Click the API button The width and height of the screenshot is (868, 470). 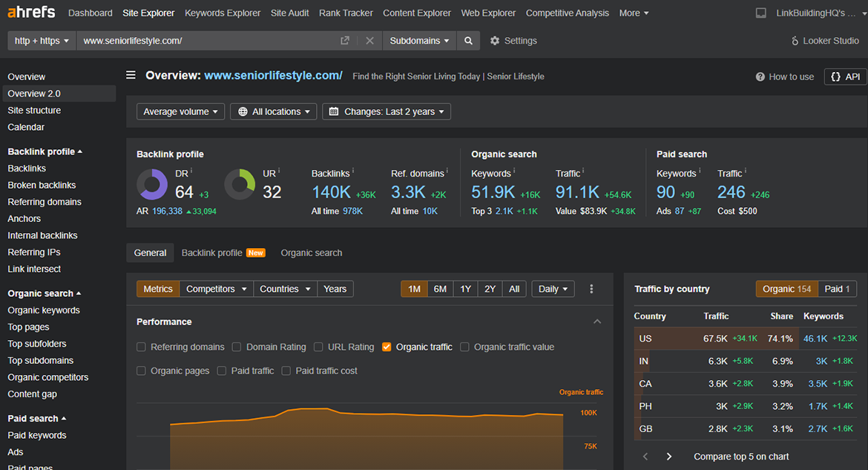pyautogui.click(x=845, y=76)
